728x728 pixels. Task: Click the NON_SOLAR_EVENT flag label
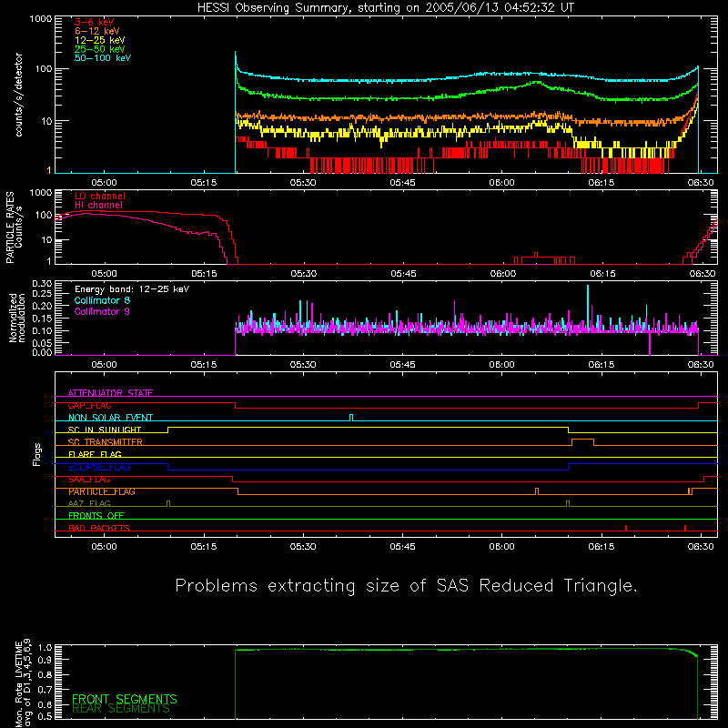coord(110,418)
